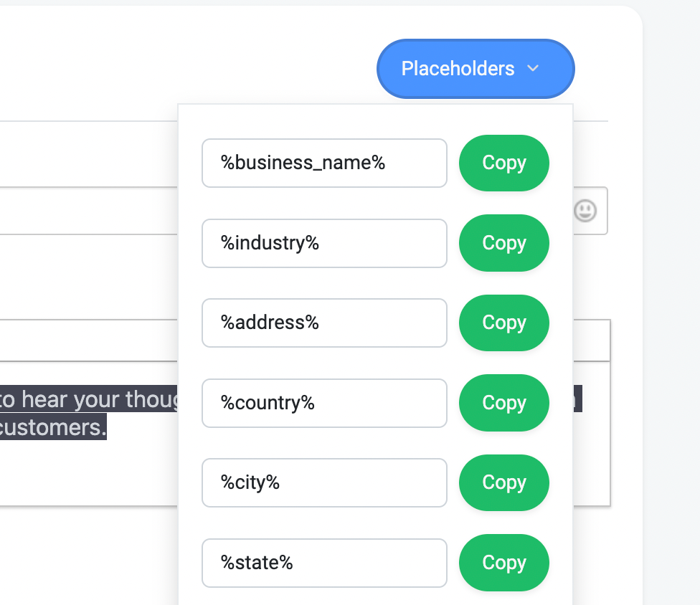Screen dimensions: 700x605
Task: Copy the %address% placeholder
Action: [504, 323]
